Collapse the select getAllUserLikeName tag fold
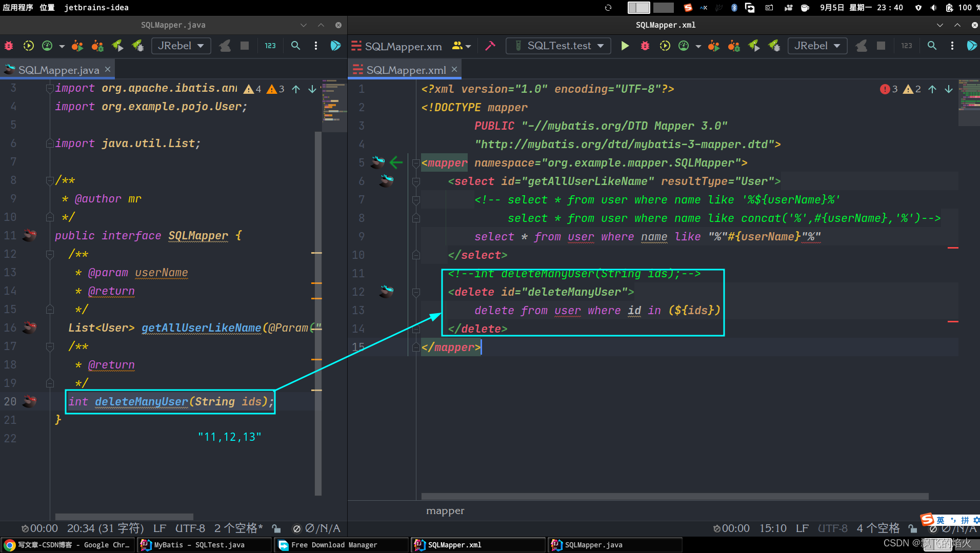The height and width of the screenshot is (553, 980). tap(416, 181)
